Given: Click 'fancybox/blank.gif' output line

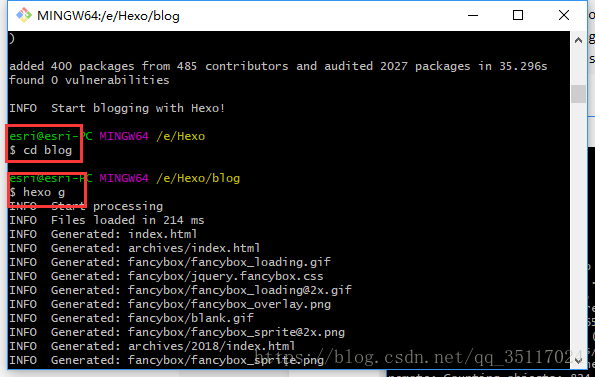Looking at the screenshot, I should (x=131, y=318).
